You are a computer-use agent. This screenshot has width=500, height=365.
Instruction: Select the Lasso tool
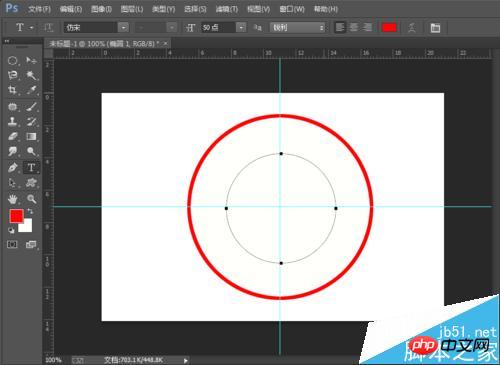coord(12,75)
